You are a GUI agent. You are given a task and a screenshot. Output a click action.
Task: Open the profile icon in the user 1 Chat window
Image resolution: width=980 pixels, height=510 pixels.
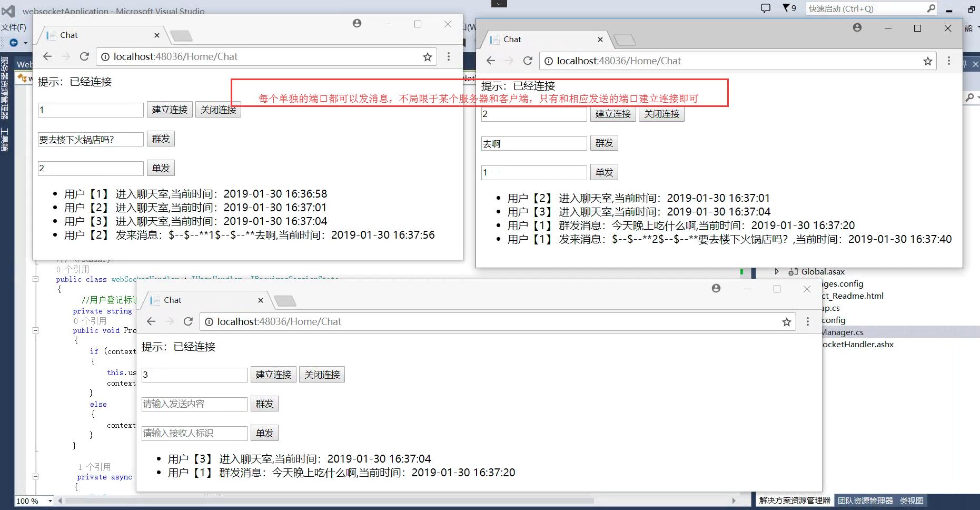(357, 23)
